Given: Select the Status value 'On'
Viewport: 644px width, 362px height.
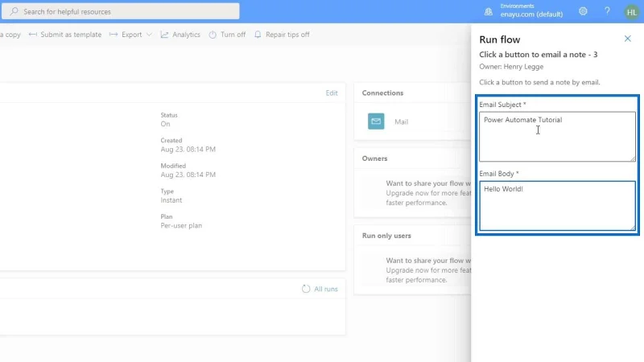Looking at the screenshot, I should (x=165, y=124).
